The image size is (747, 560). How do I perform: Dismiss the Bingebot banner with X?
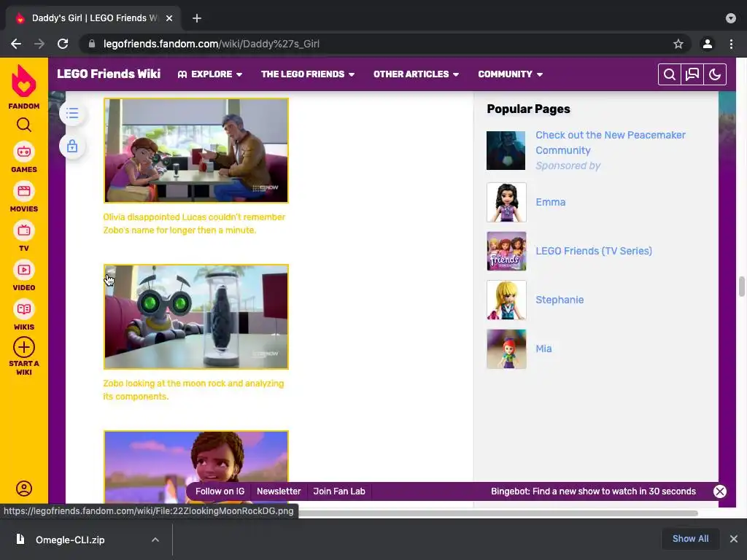(x=720, y=491)
